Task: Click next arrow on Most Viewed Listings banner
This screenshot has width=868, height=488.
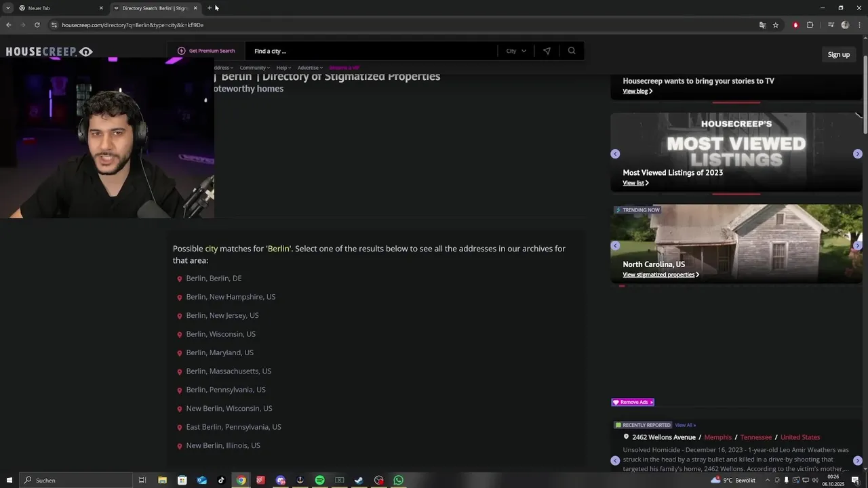Action: click(858, 154)
